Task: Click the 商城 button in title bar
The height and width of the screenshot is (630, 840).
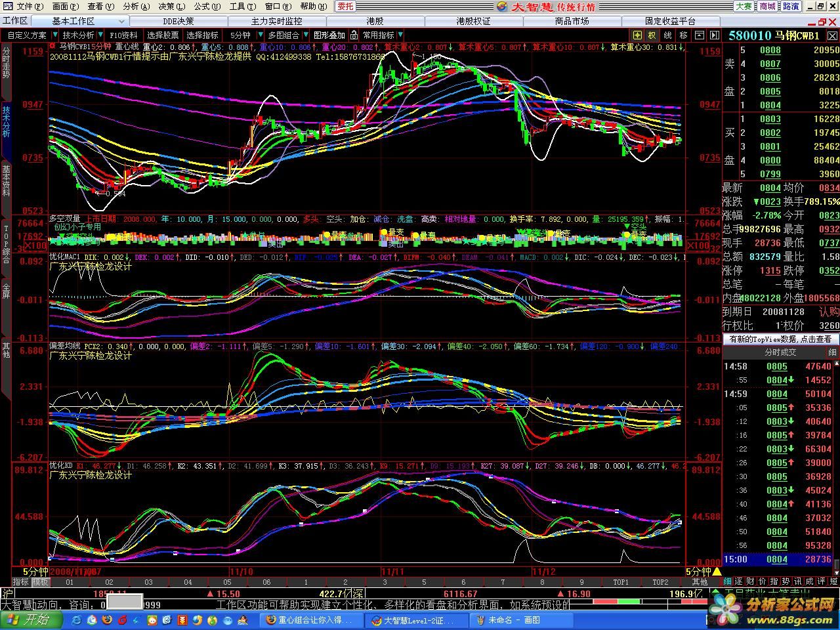Action: (x=767, y=6)
